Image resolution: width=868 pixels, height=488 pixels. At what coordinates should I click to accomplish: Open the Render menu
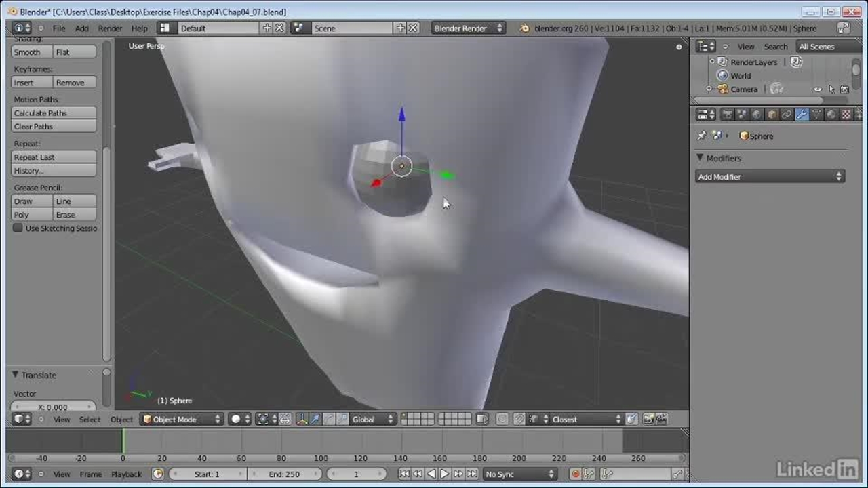click(x=110, y=28)
